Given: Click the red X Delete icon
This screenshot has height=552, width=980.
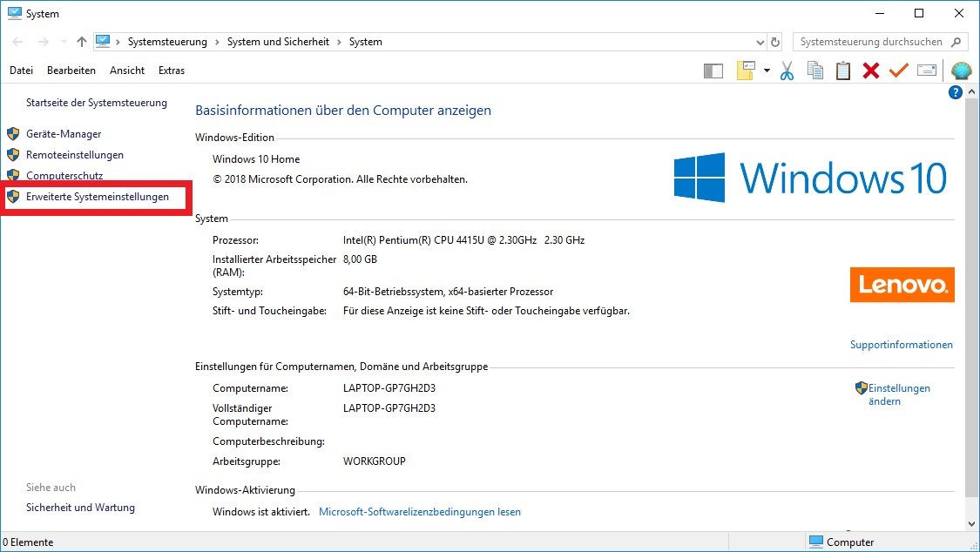Looking at the screenshot, I should point(870,71).
